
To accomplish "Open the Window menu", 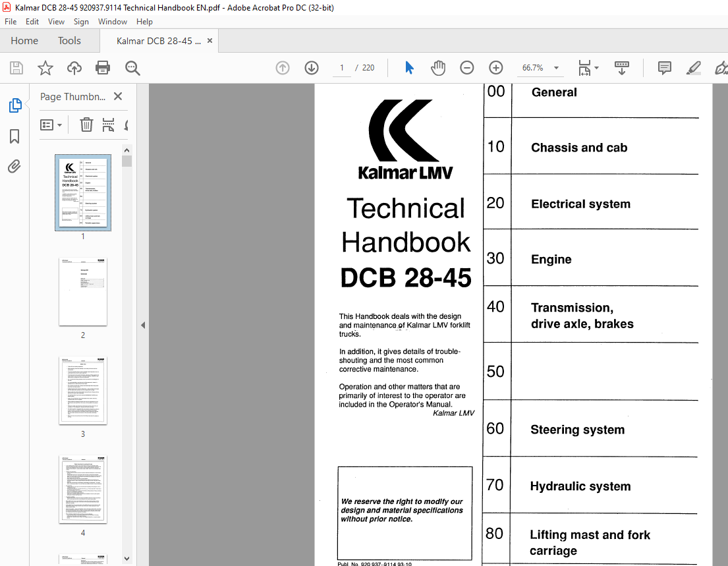I will pyautogui.click(x=113, y=21).
